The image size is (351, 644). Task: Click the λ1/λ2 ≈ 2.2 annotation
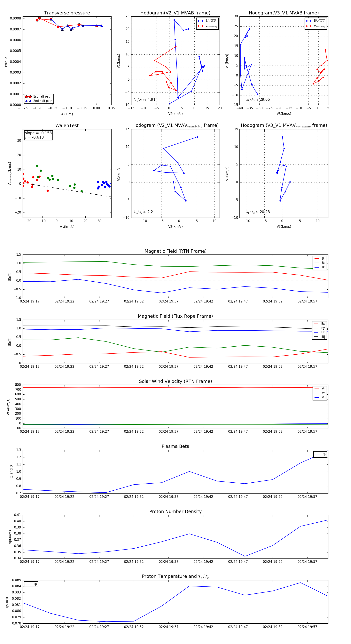click(143, 212)
